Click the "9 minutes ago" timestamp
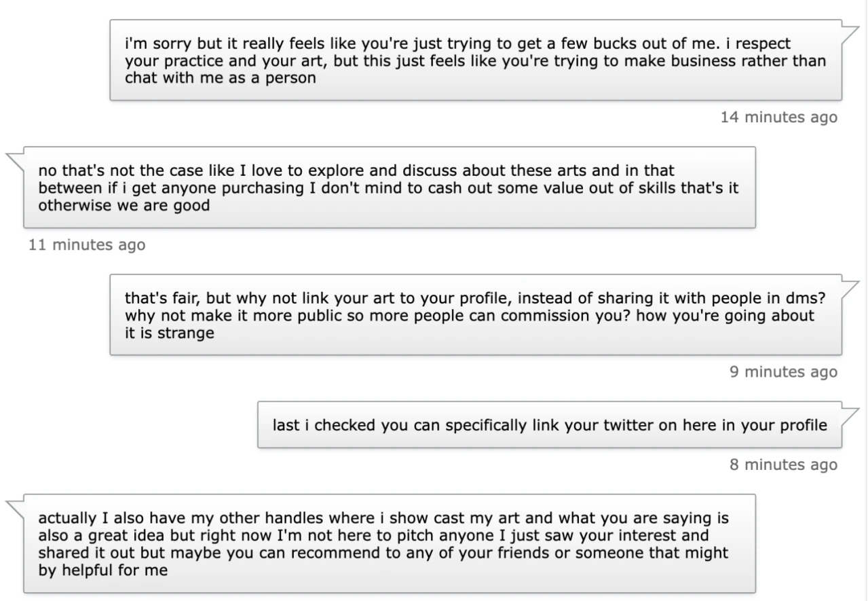The width and height of the screenshot is (868, 601). 783,372
